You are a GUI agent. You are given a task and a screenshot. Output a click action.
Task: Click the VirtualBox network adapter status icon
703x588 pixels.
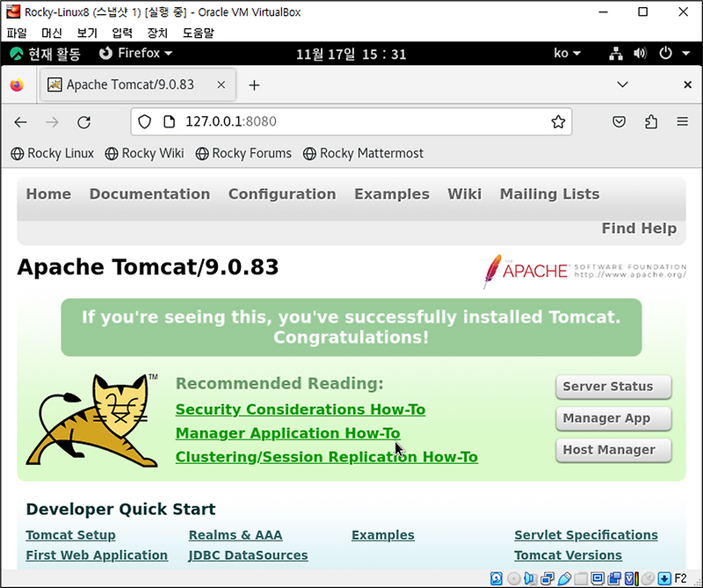click(x=545, y=578)
